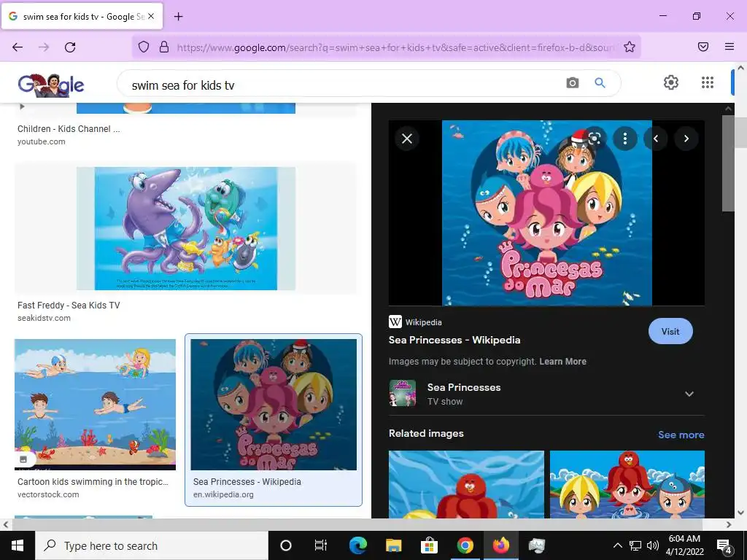This screenshot has width=747, height=560.
Task: Click See more related images
Action: pyautogui.click(x=681, y=435)
